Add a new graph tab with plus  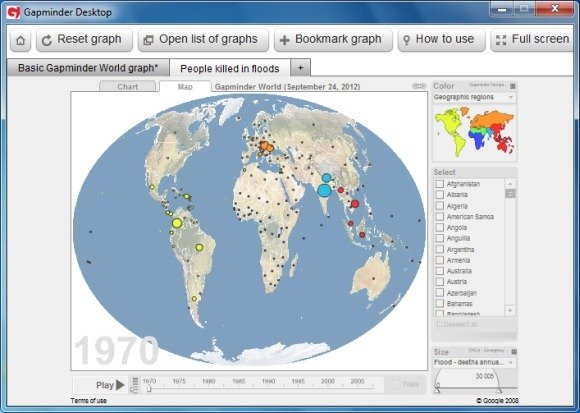click(x=300, y=68)
